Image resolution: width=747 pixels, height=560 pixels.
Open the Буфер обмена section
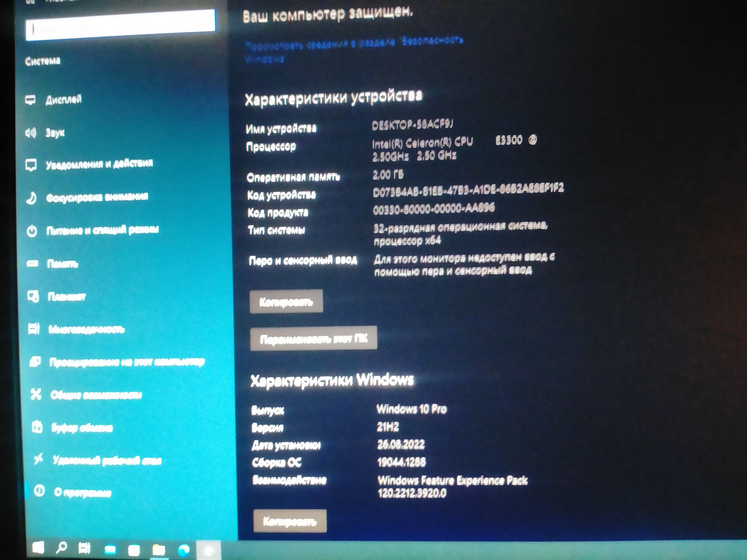pos(81,427)
